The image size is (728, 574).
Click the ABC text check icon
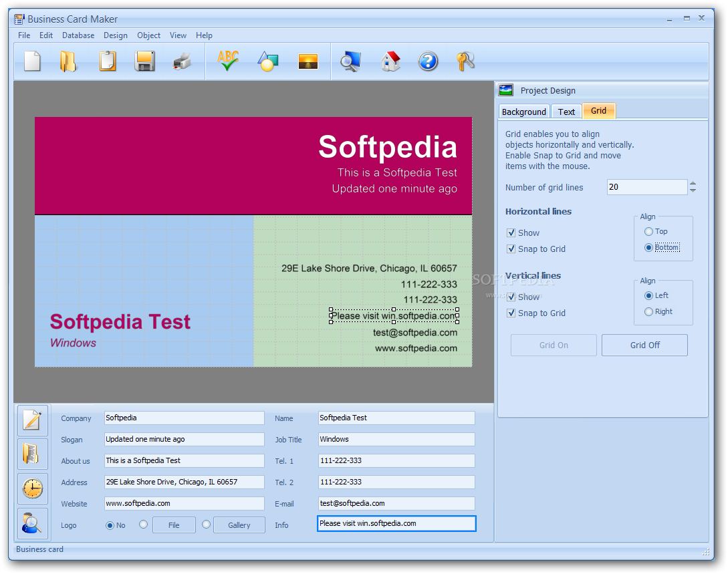click(228, 61)
